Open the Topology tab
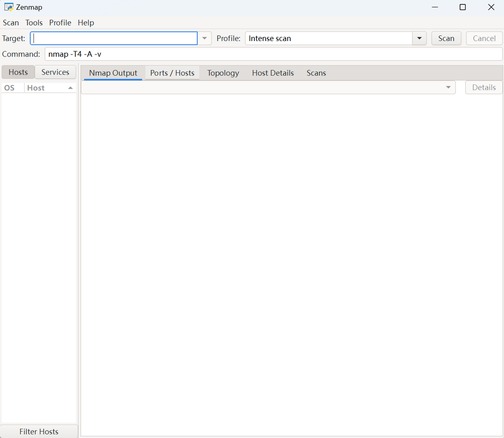 pos(223,73)
